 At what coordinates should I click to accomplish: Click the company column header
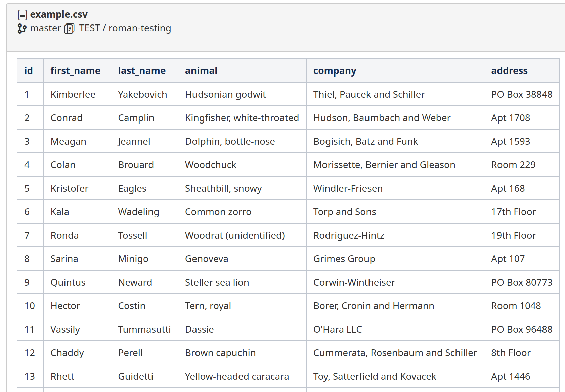[335, 71]
